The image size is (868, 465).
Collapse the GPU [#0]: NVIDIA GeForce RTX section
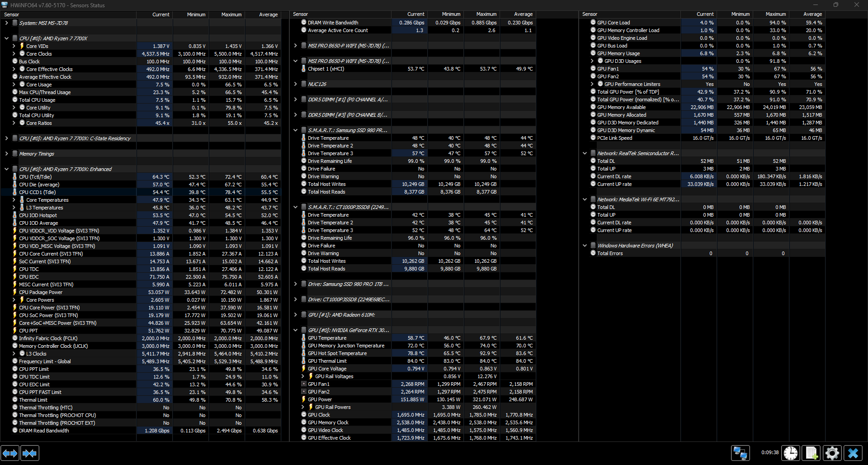(x=295, y=330)
